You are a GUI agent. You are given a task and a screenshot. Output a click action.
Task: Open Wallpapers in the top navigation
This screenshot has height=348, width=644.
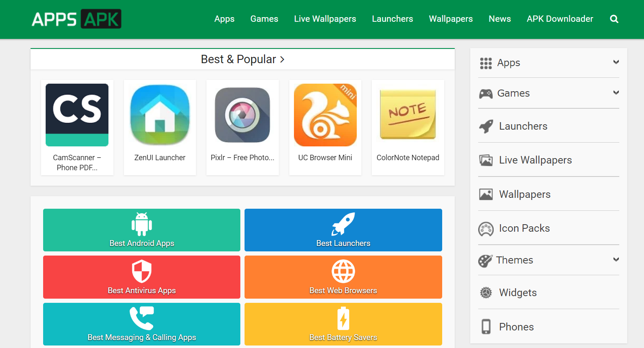click(451, 19)
